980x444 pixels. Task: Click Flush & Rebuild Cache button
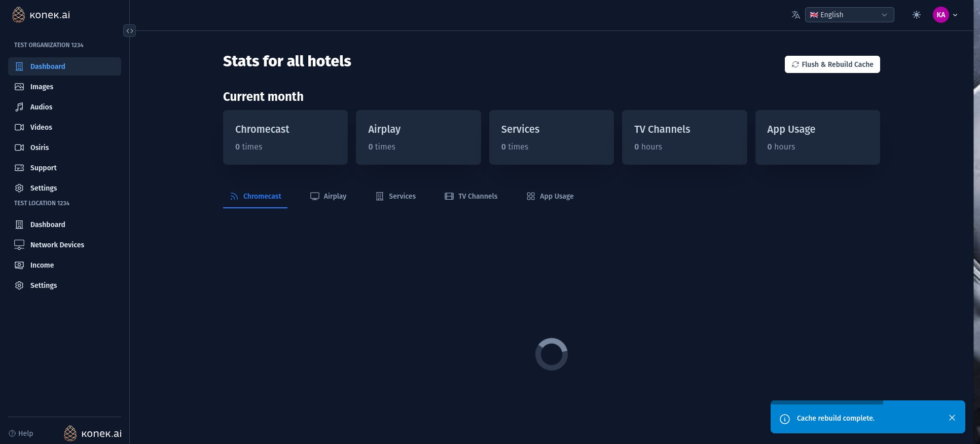point(832,64)
